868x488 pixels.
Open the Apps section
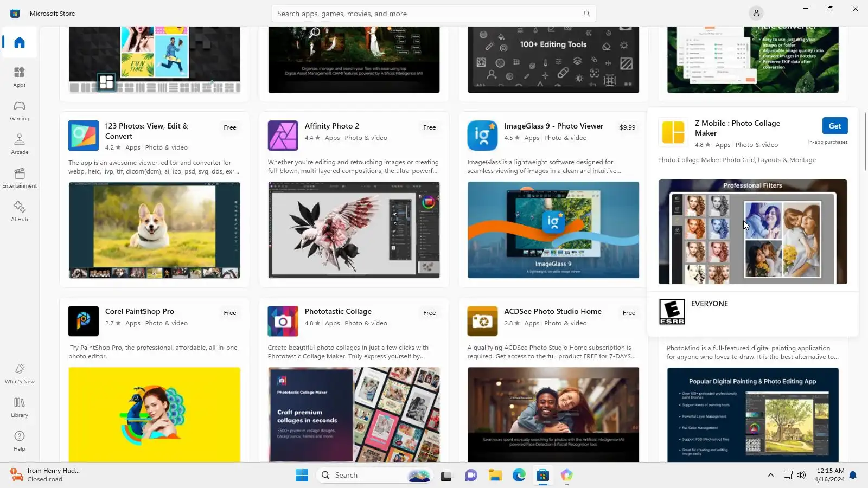pos(20,77)
